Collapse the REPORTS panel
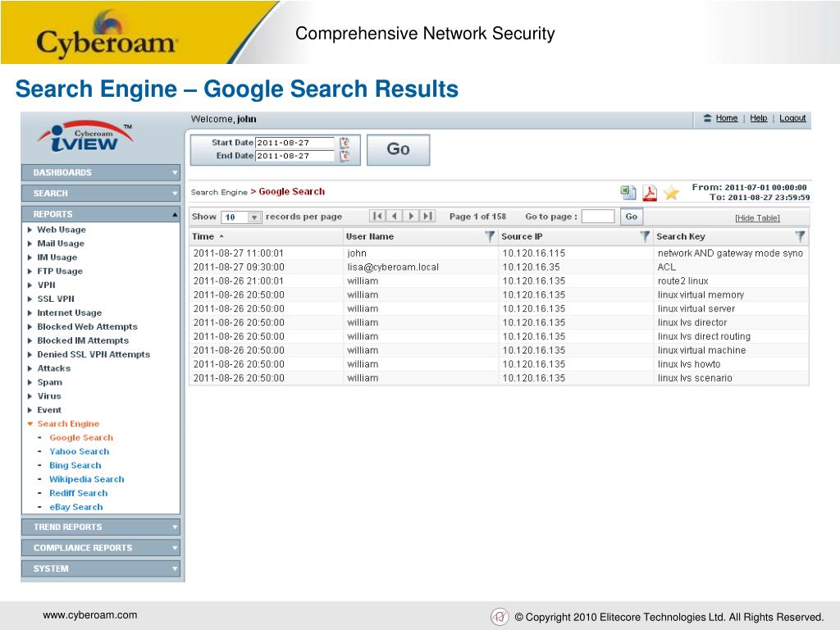 101,214
